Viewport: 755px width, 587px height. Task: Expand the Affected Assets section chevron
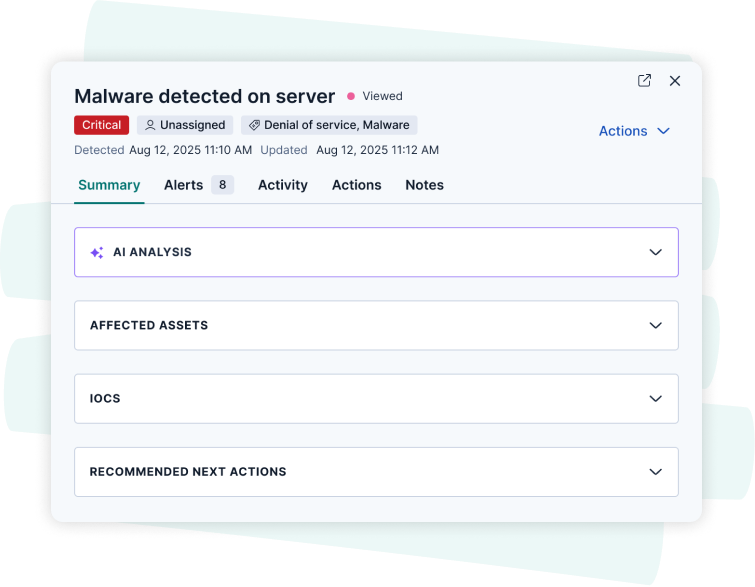[655, 326]
